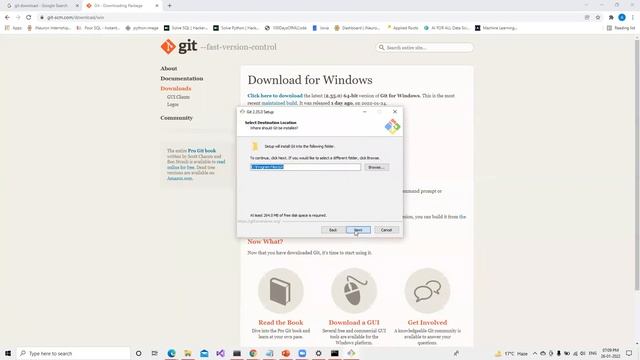Open Cortana circle icon on taskbar
Viewport: 640px width, 360px height.
pyautogui.click(x=138, y=353)
